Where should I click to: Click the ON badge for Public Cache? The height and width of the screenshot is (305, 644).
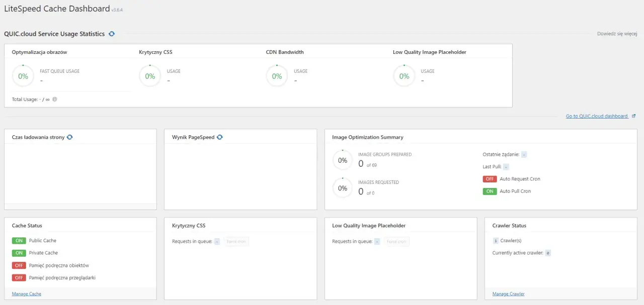coord(19,241)
